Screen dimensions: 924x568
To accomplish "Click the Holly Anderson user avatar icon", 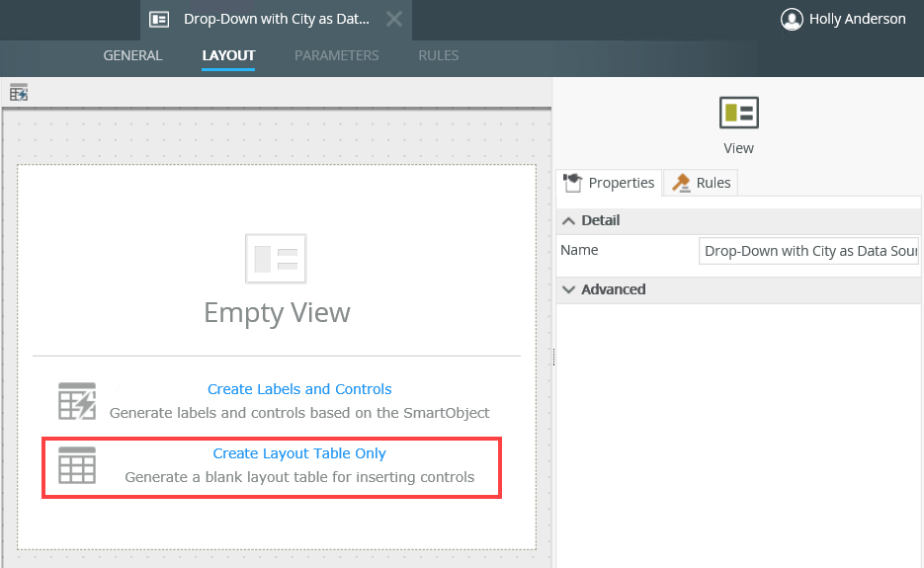I will [792, 19].
